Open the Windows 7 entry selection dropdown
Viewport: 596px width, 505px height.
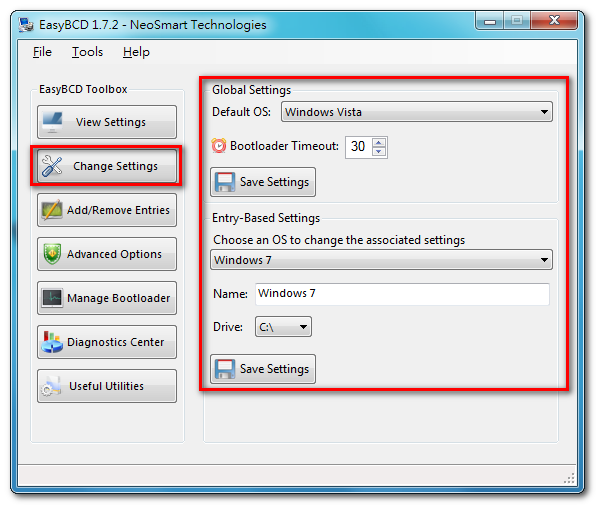click(x=381, y=260)
